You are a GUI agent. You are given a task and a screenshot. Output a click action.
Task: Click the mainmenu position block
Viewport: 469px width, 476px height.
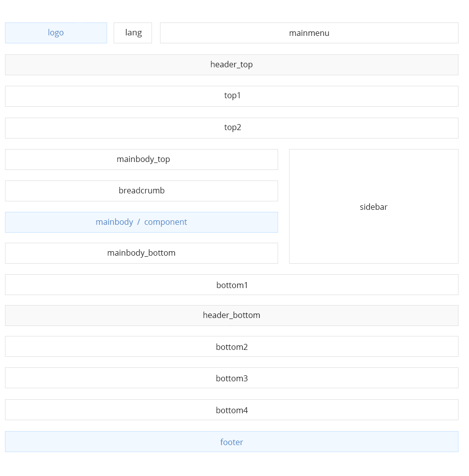point(309,33)
